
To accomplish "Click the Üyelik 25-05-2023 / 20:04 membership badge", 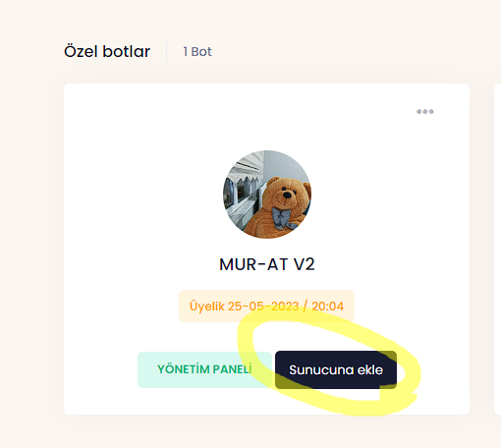I will click(266, 307).
